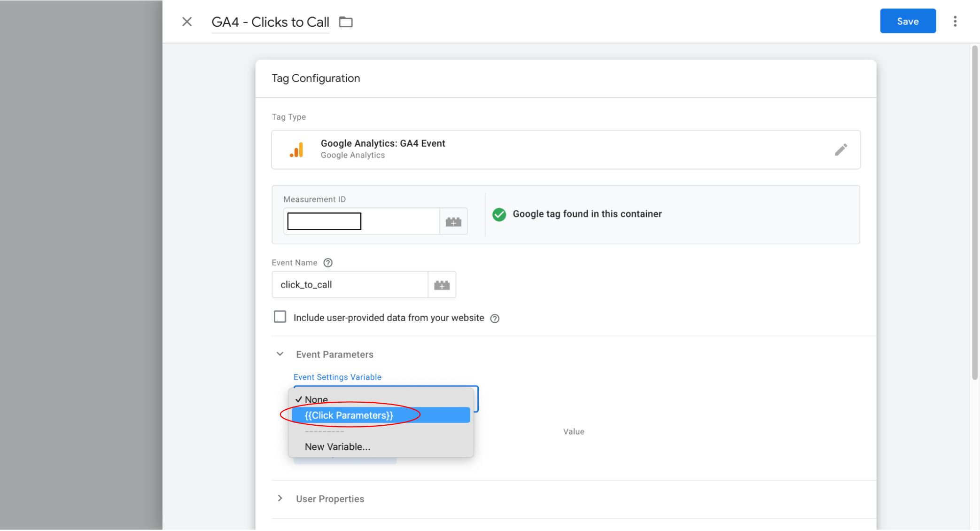Click the variable picker beside Event Name
980x531 pixels.
pos(442,285)
